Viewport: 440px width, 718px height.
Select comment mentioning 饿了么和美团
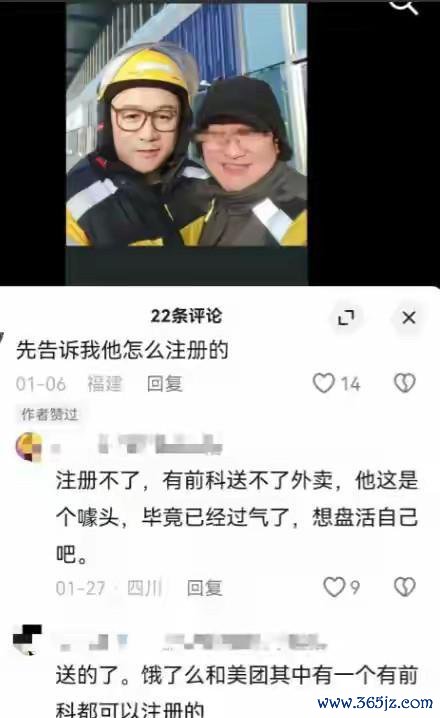coord(237,691)
